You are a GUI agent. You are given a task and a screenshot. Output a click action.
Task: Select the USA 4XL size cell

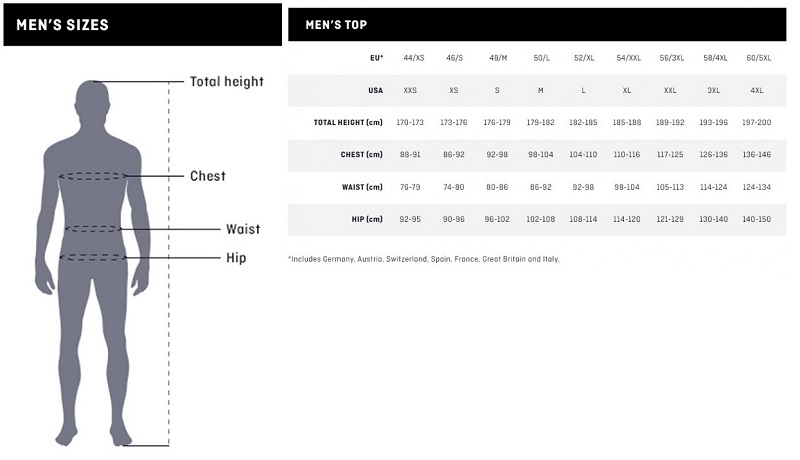pyautogui.click(x=757, y=90)
